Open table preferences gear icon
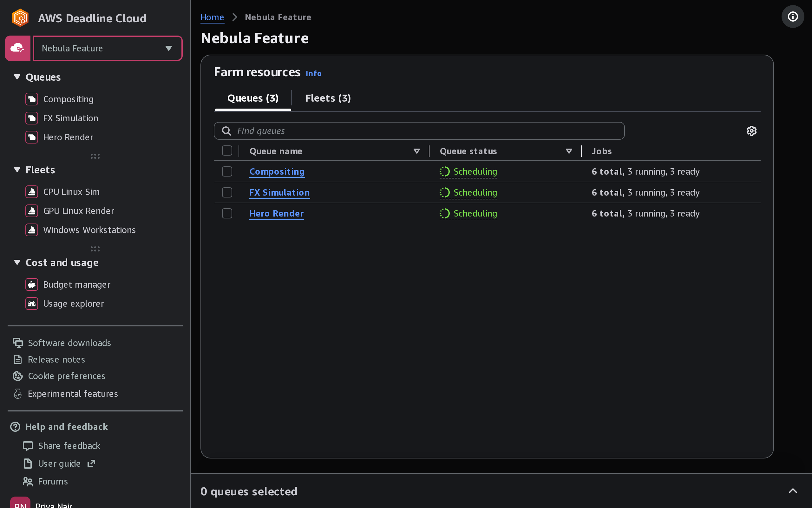Viewport: 812px width, 508px height. [752, 131]
